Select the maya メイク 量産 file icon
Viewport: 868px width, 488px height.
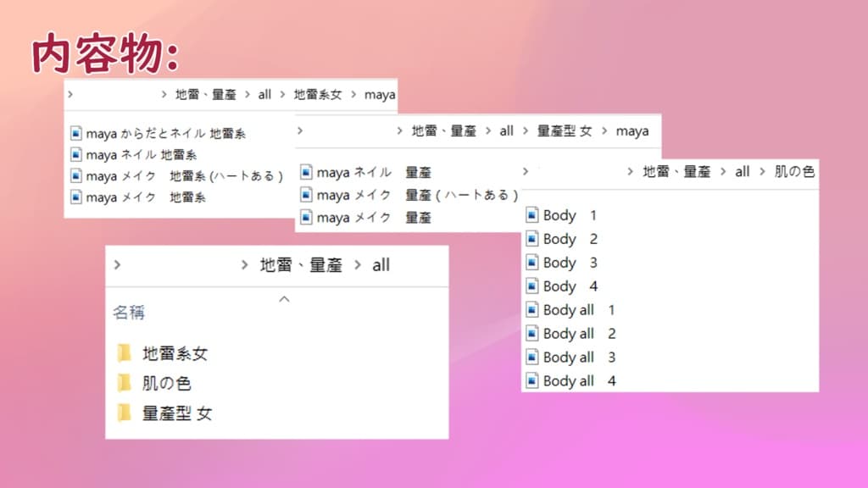point(305,218)
